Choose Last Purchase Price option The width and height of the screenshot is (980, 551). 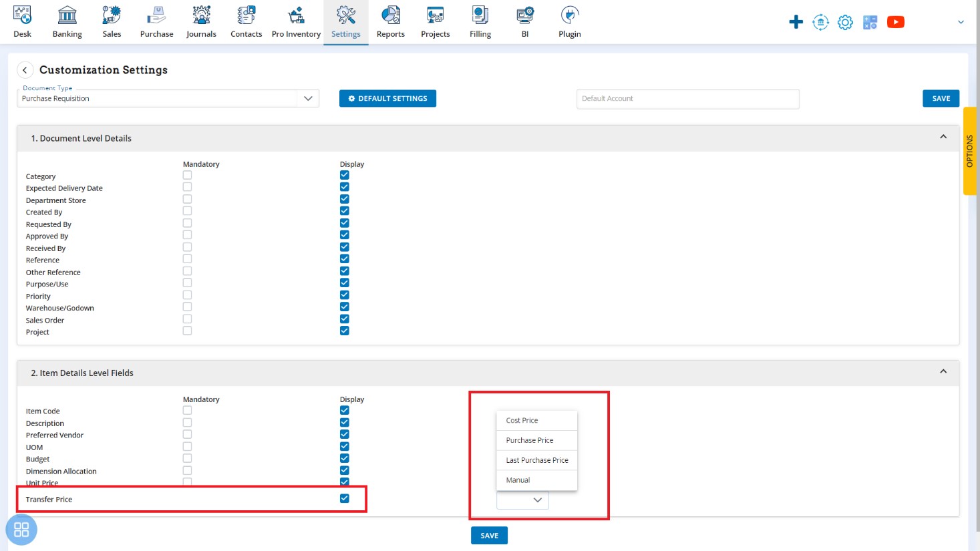coord(537,460)
